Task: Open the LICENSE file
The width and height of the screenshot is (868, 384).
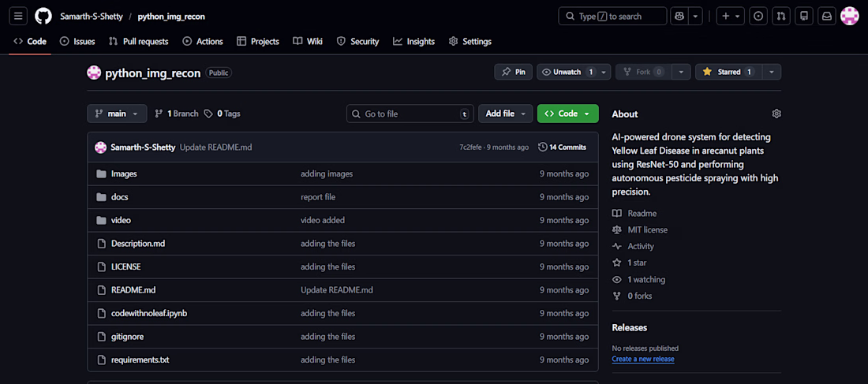Action: [125, 267]
